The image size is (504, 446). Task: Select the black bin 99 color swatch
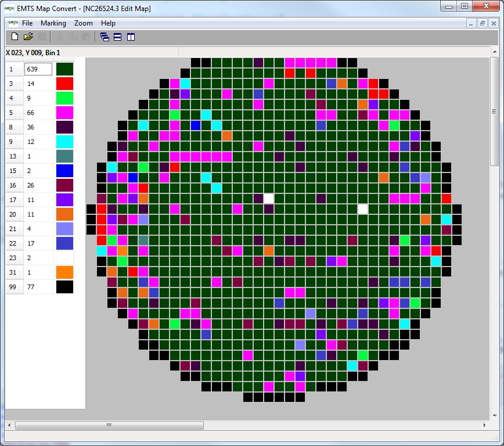pyautogui.click(x=64, y=287)
